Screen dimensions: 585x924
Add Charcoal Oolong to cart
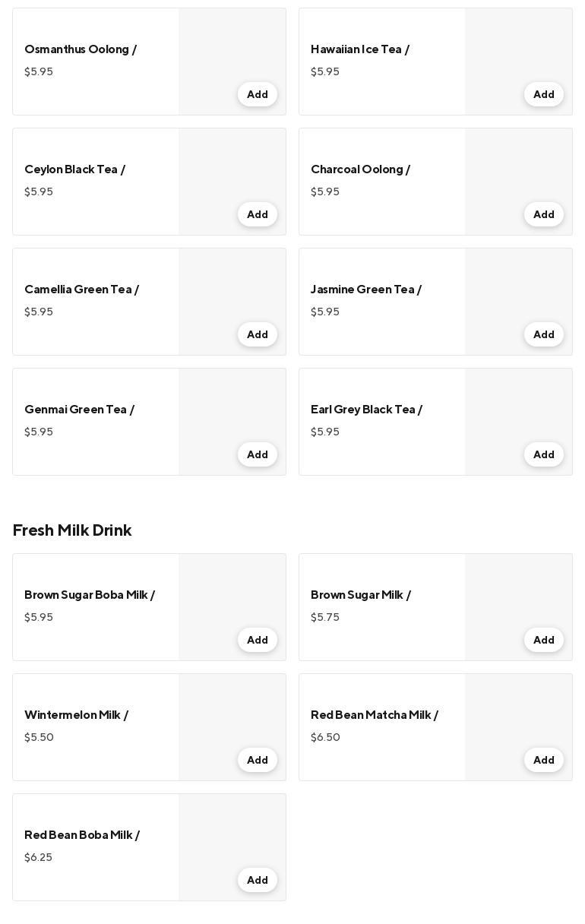click(x=543, y=214)
